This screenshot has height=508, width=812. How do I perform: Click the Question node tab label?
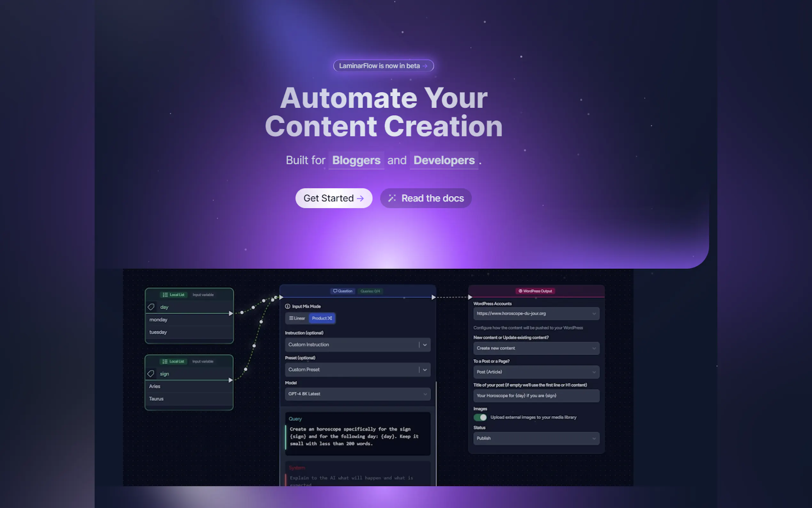tap(343, 291)
